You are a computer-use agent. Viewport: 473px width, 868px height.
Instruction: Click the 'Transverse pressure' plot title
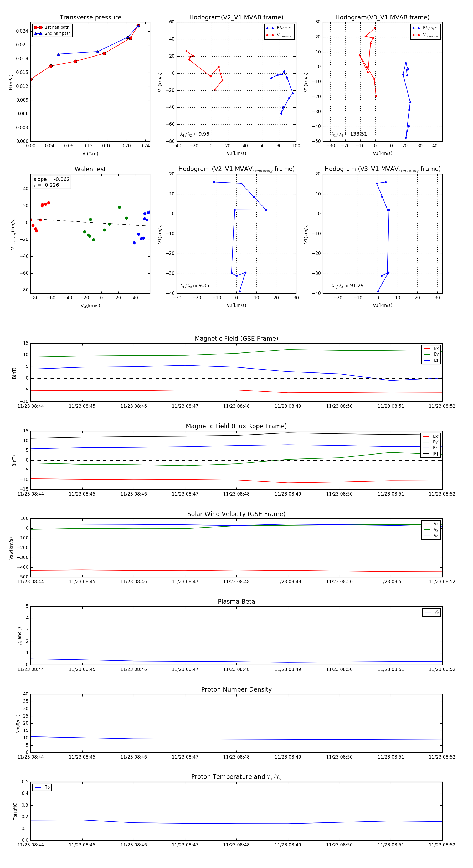tap(90, 18)
